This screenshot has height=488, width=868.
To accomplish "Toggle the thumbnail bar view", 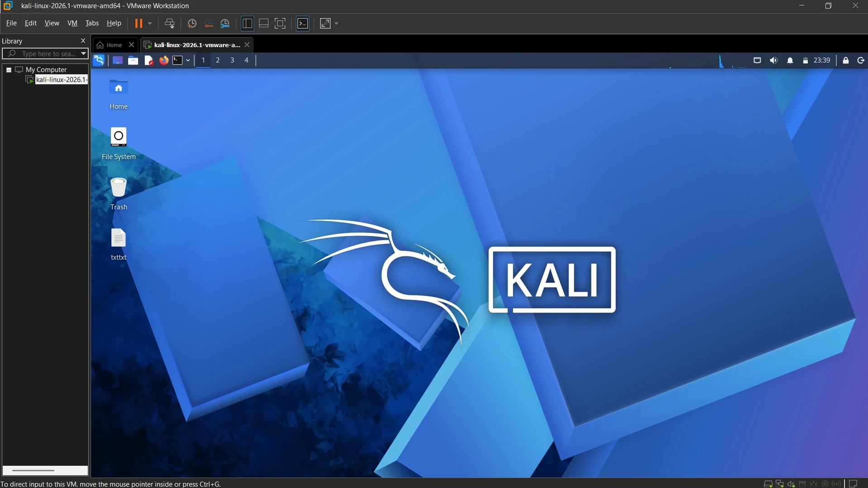I will tap(264, 24).
